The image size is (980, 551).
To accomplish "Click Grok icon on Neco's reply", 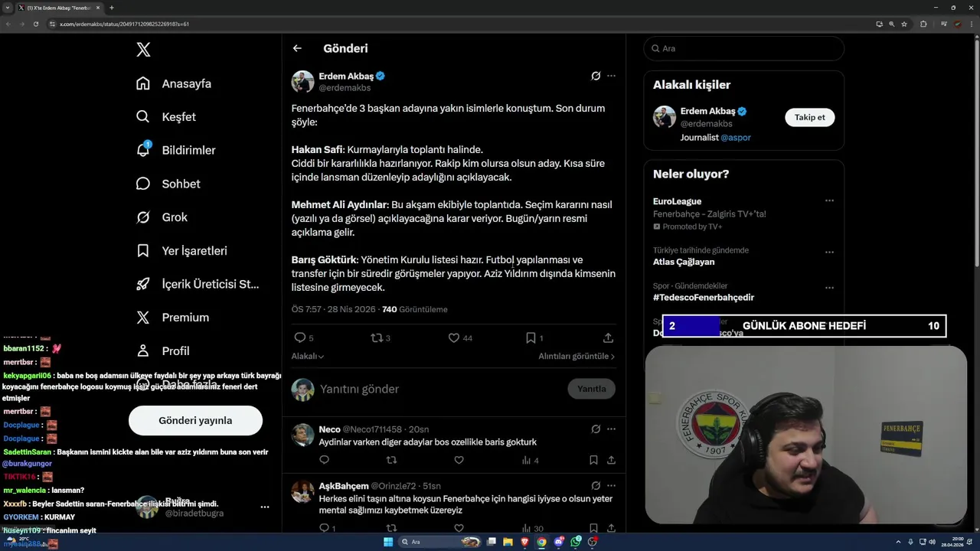I will [x=596, y=429].
